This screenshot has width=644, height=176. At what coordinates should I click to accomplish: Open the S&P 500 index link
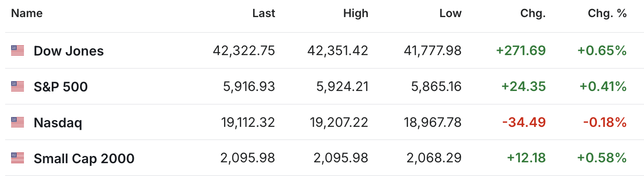[x=61, y=87]
